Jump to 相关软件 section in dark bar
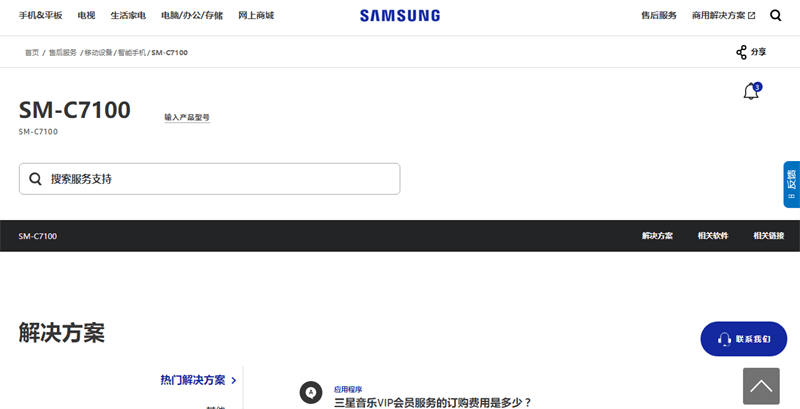Image resolution: width=800 pixels, height=409 pixels. pos(713,236)
